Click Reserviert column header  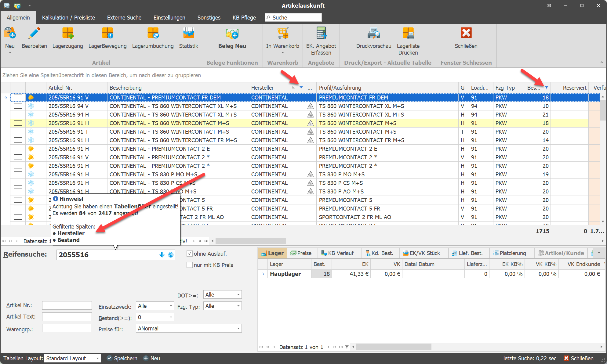tap(570, 88)
